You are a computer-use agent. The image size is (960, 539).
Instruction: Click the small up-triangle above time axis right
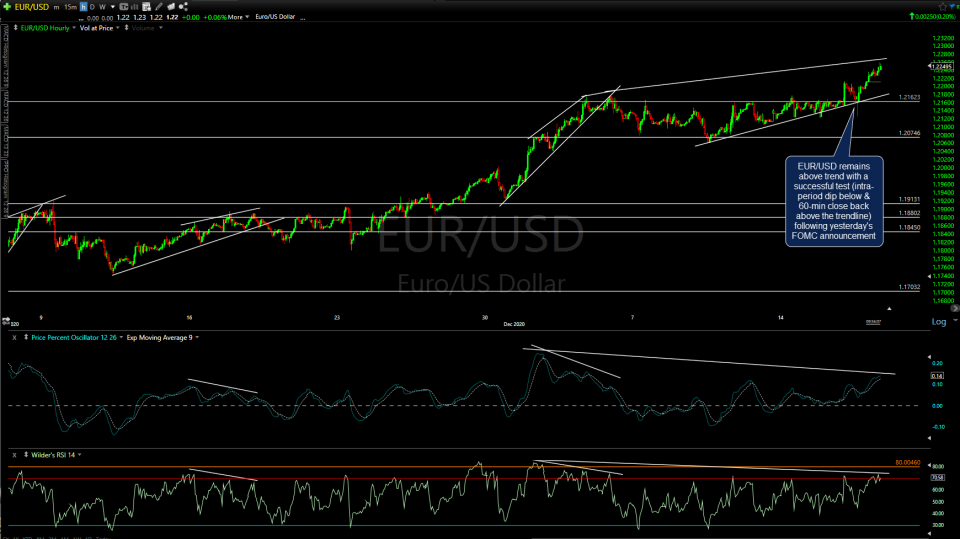coord(889,309)
